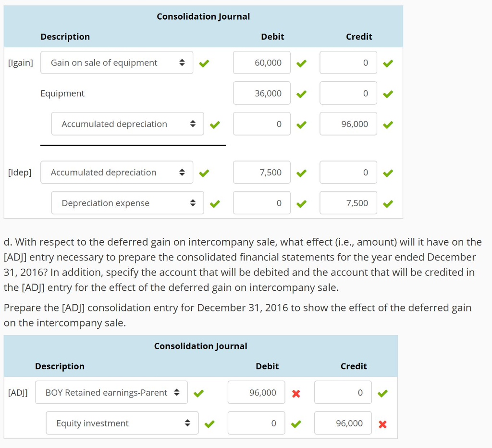Select the 60,000 debit input field
Viewport: 492px width, 448px height.
pos(261,62)
